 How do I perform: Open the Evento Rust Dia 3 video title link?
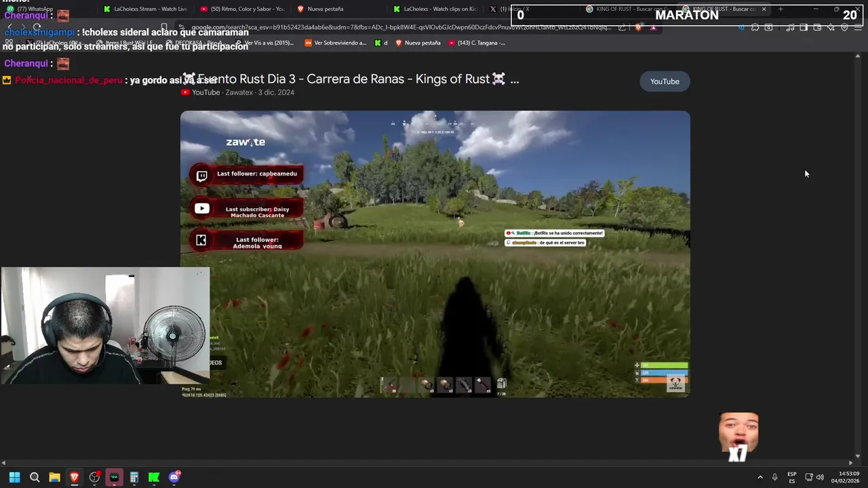click(350, 79)
